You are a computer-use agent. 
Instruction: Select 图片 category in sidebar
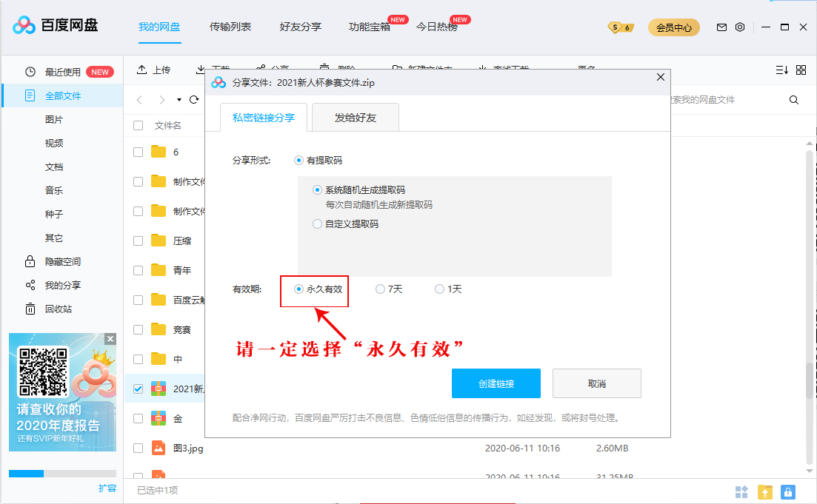(54, 119)
